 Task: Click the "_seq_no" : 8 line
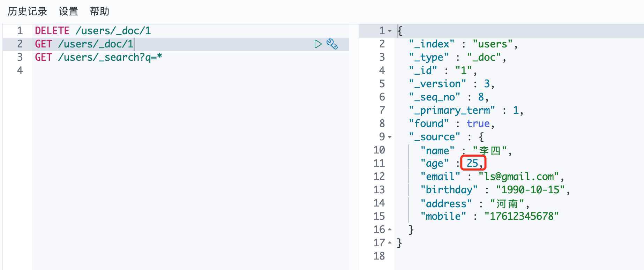click(x=449, y=97)
